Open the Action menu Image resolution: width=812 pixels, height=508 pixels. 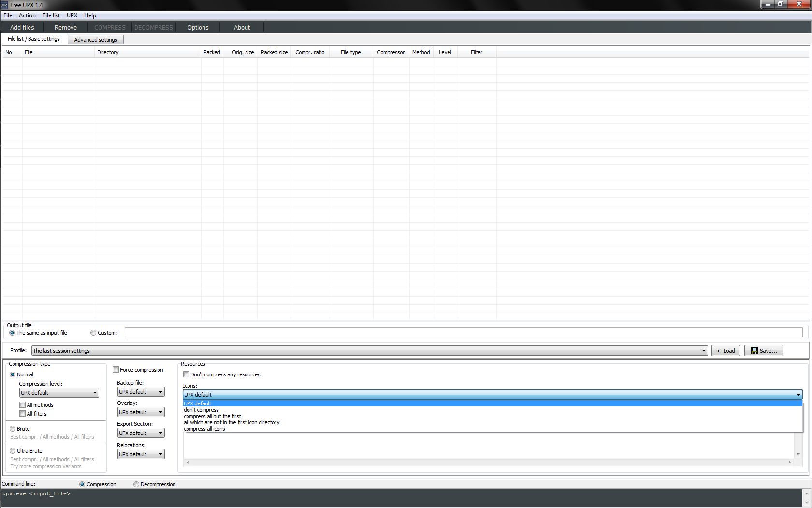pos(27,15)
